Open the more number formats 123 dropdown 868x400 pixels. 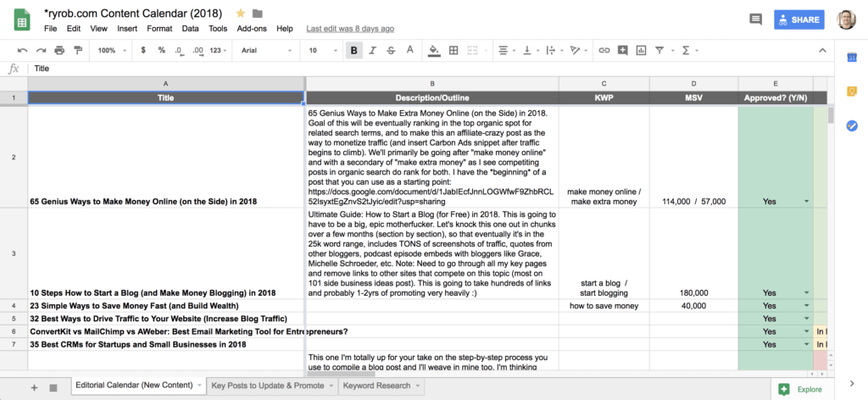(x=219, y=50)
